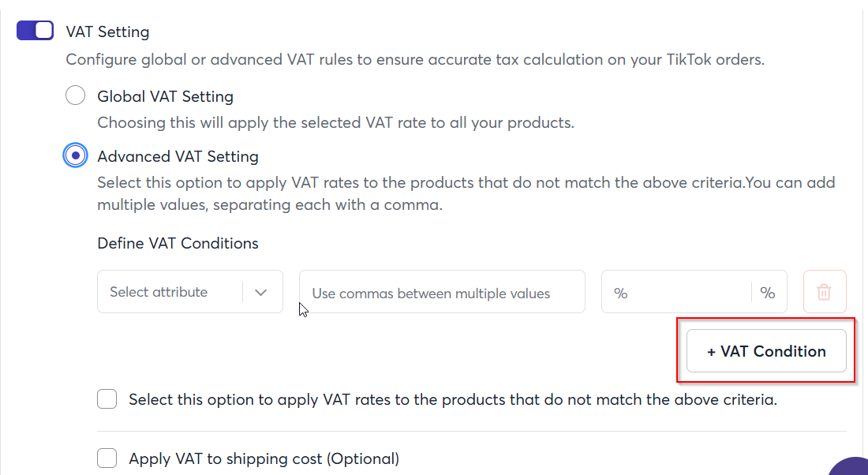The width and height of the screenshot is (868, 475).
Task: Click the VAT percentage rate input
Action: (x=676, y=292)
